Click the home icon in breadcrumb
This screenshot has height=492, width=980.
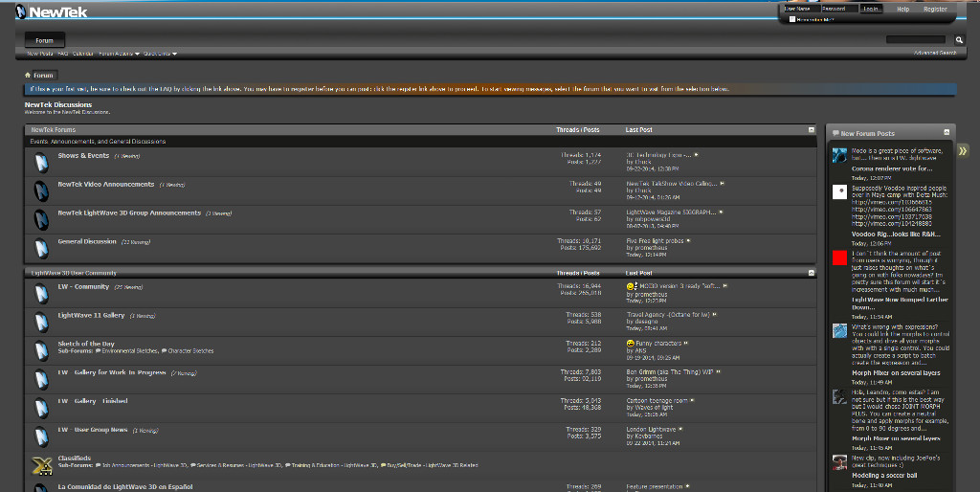coord(28,75)
